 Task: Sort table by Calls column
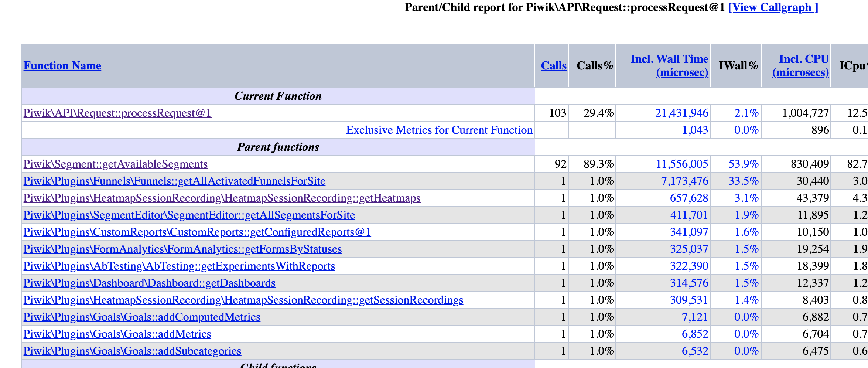click(x=554, y=66)
